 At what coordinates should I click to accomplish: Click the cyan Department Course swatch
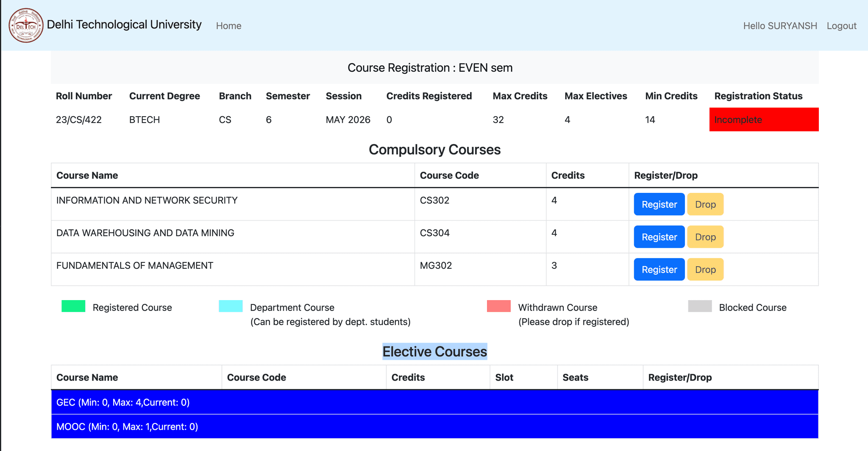(231, 306)
